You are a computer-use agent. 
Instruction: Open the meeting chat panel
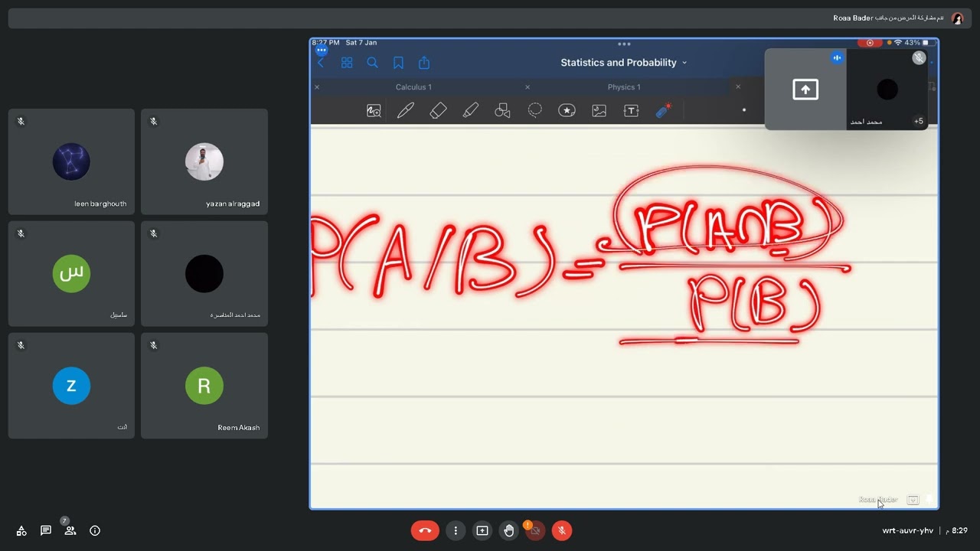coord(46,530)
